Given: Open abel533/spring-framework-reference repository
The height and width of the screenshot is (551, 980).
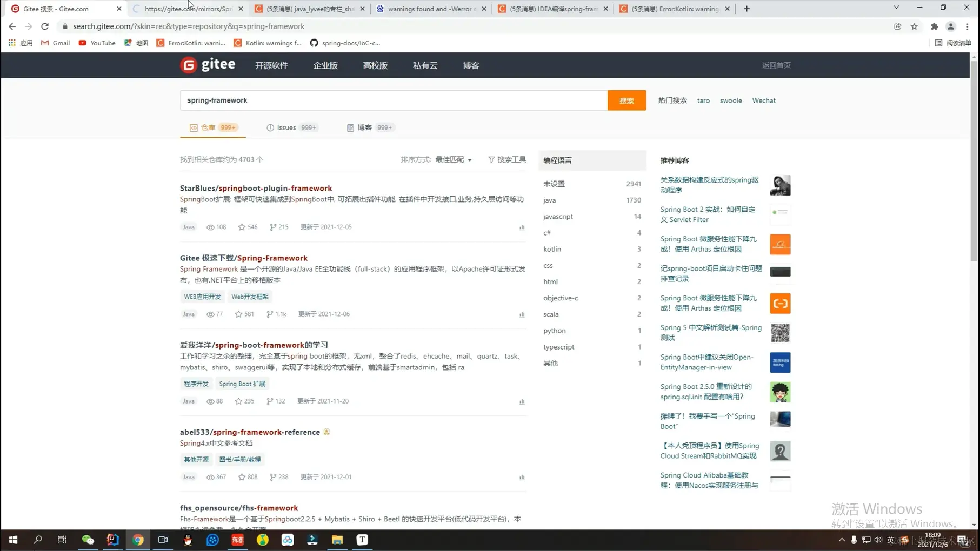Looking at the screenshot, I should 250,432.
